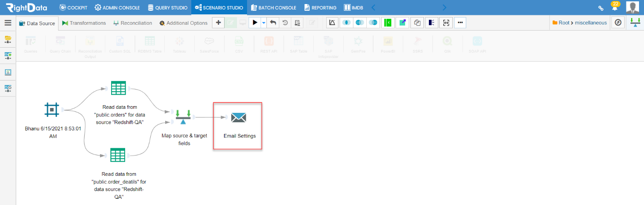Click the left chevron in top navigation
This screenshot has height=205, width=644.
pyautogui.click(x=373, y=8)
